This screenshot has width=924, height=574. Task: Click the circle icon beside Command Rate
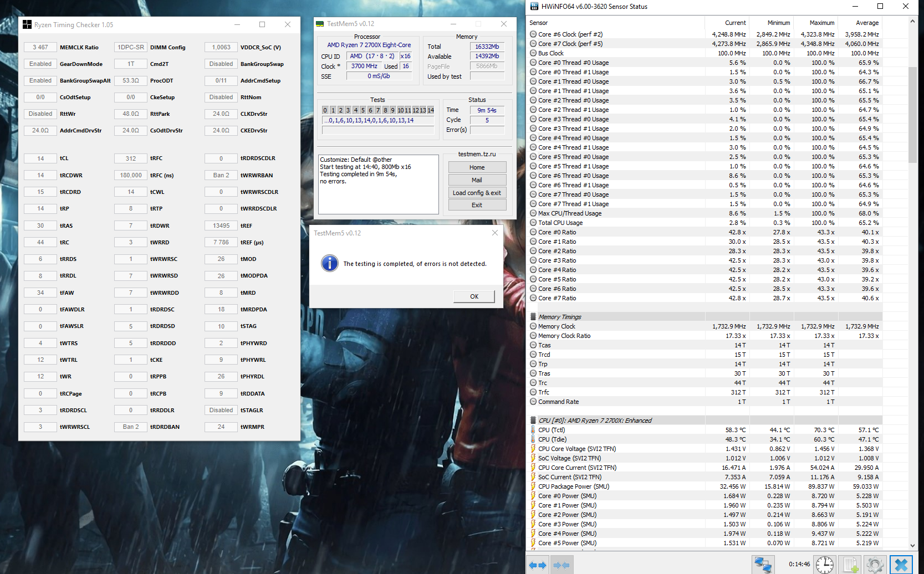[533, 402]
